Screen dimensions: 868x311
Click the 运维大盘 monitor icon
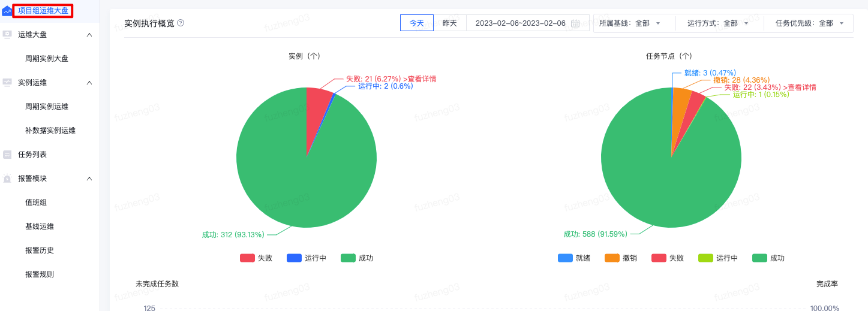click(x=7, y=35)
